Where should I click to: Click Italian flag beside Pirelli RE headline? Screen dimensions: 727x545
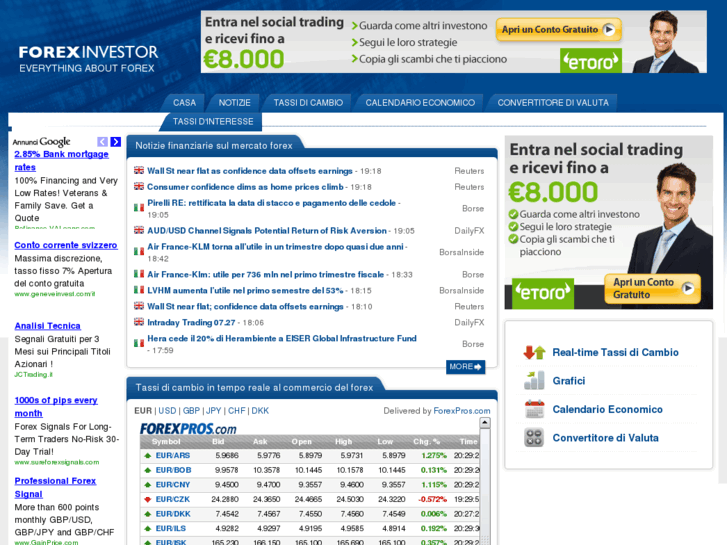click(x=139, y=207)
